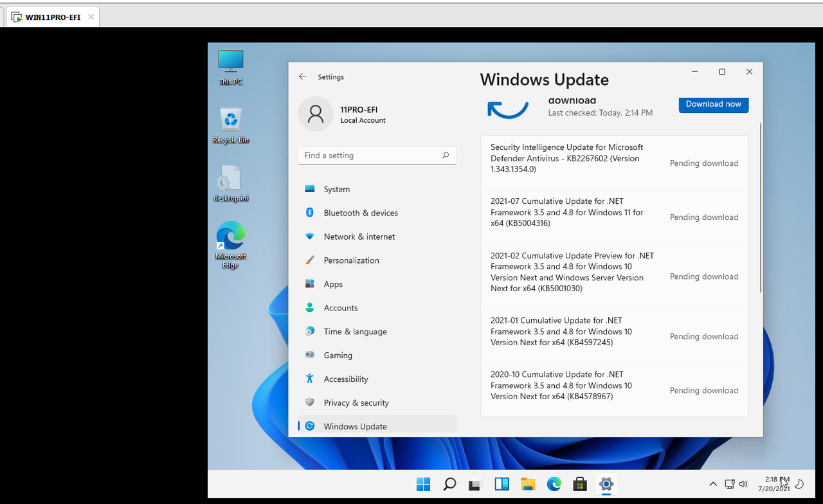The height and width of the screenshot is (504, 823).
Task: Open Microsoft Store from the taskbar
Action: tap(580, 484)
